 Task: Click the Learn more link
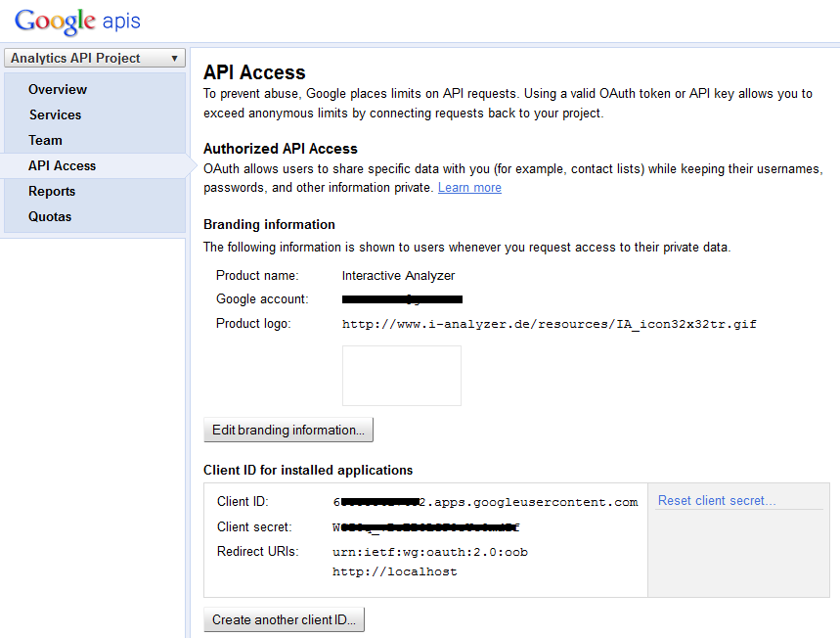tap(468, 187)
